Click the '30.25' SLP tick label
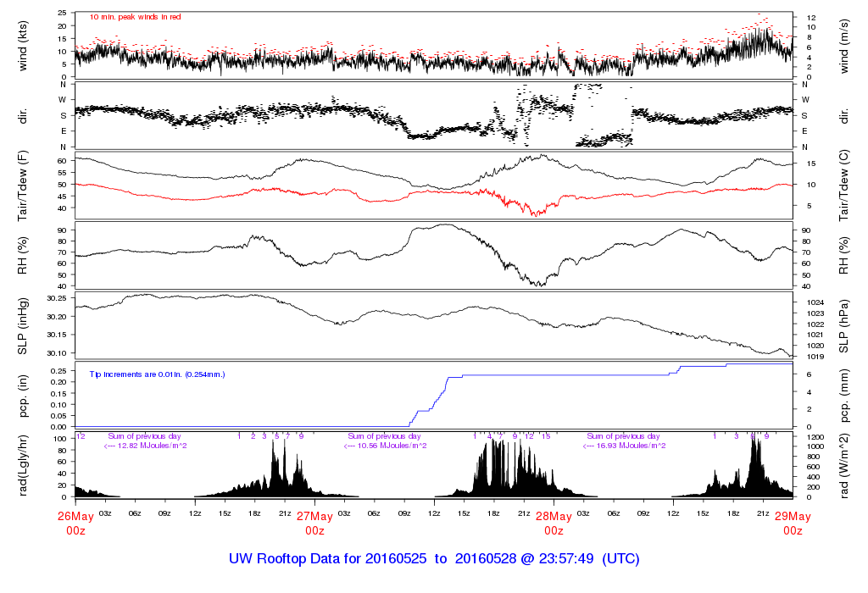Image resolution: width=868 pixels, height=593 pixels. tap(57, 298)
